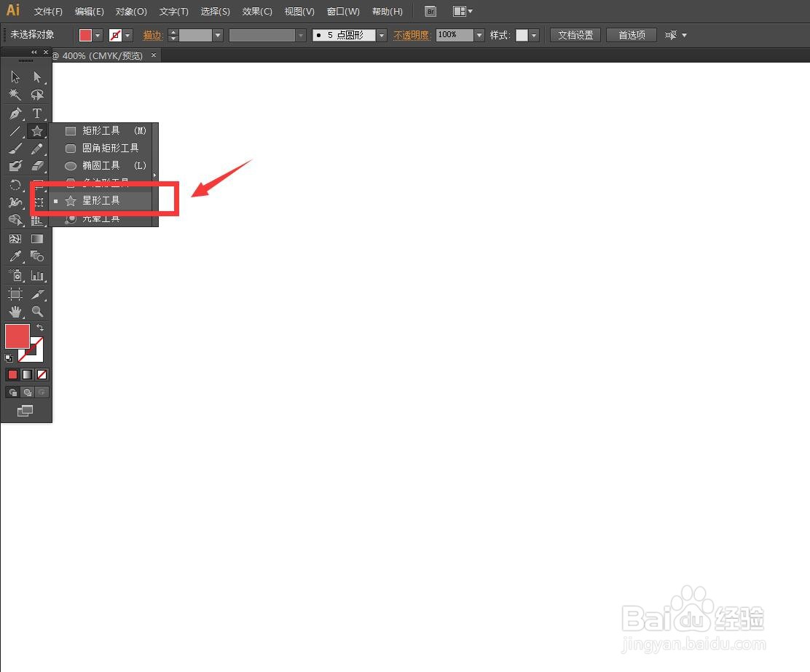810x672 pixels.
Task: Select the Mesh tool
Action: [15, 239]
